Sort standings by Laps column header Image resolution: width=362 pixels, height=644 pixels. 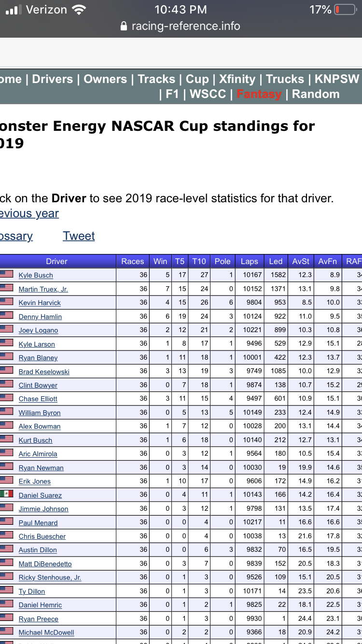tap(250, 261)
